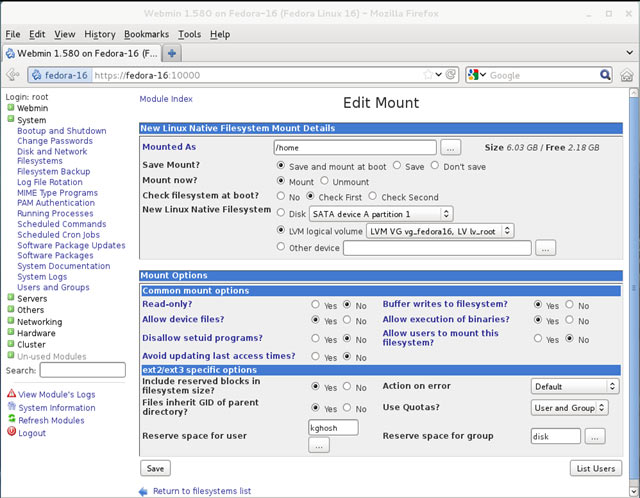Click the green icon next to Un-used Modules
This screenshot has width=640, height=498.
pos(11,356)
